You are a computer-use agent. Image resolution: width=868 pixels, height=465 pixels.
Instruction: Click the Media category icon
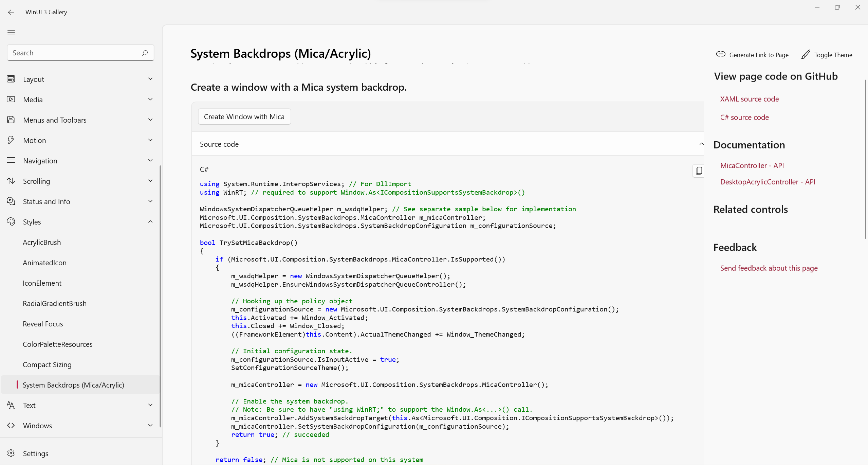[x=11, y=99]
